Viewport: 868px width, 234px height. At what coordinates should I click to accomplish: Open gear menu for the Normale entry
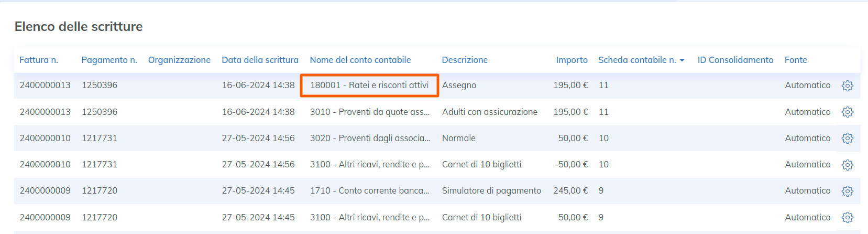[847, 138]
